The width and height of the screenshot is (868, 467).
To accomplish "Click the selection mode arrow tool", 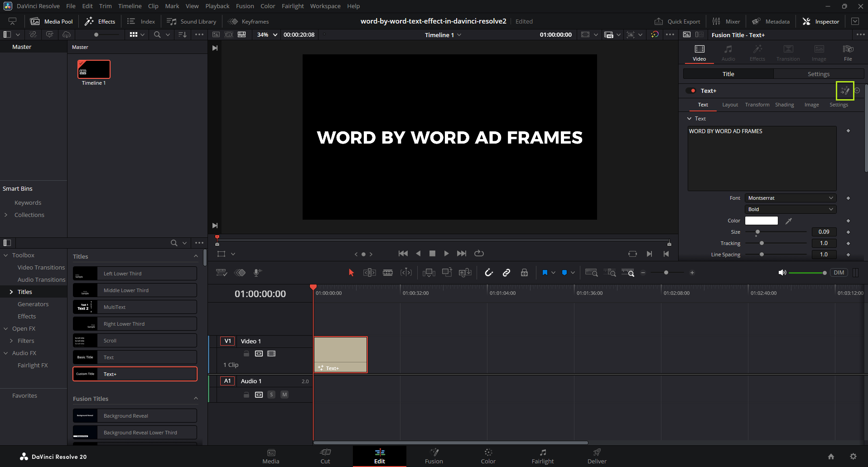I will coord(351,273).
